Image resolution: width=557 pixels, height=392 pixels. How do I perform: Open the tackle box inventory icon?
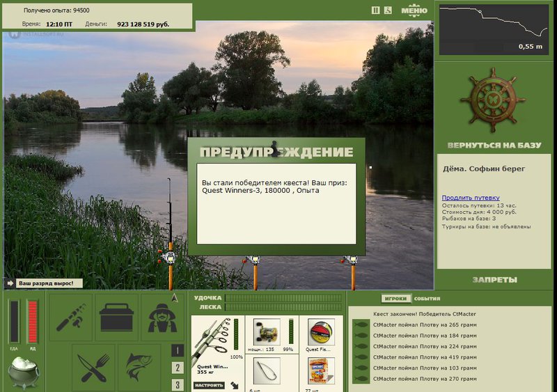point(116,317)
